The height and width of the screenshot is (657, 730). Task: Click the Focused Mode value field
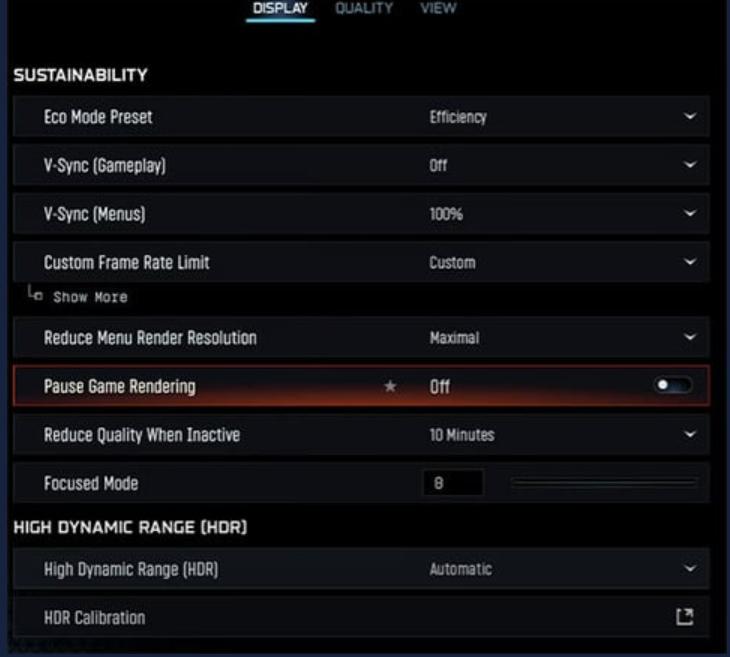click(x=454, y=484)
